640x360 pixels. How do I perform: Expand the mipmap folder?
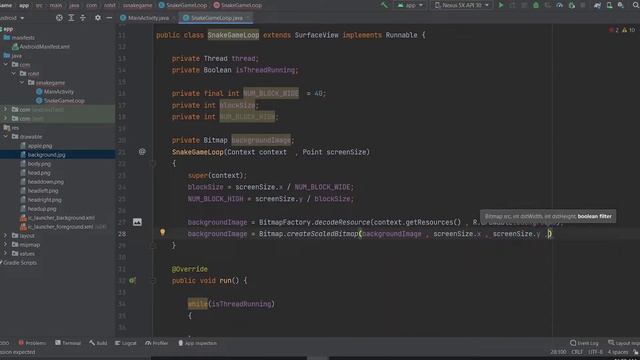[x=6, y=244]
